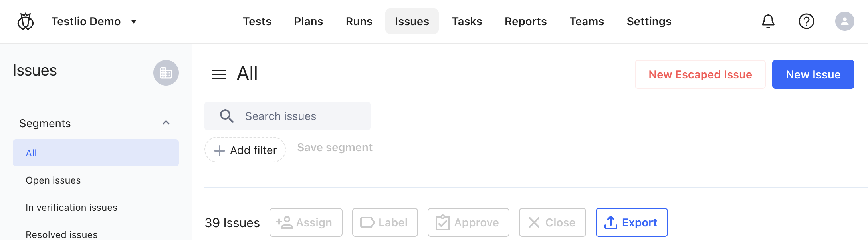This screenshot has width=868, height=240.
Task: Click the Testlio crown logo
Action: pos(25,21)
